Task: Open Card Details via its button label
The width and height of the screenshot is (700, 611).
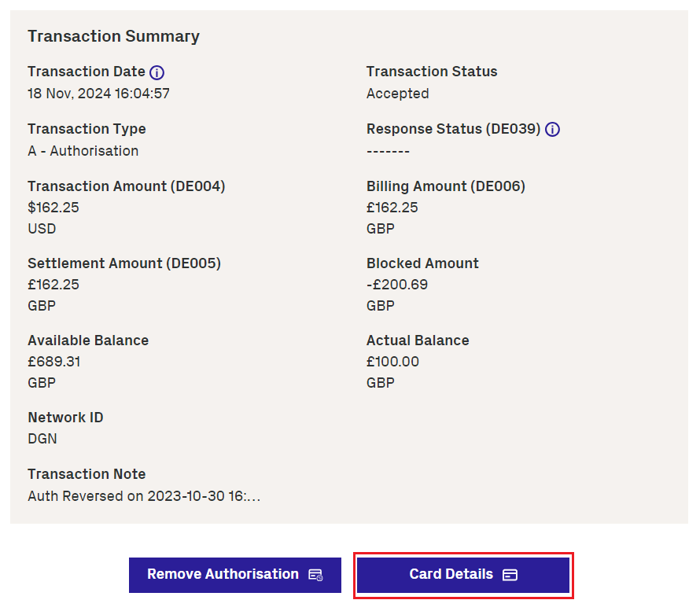Action: (451, 575)
